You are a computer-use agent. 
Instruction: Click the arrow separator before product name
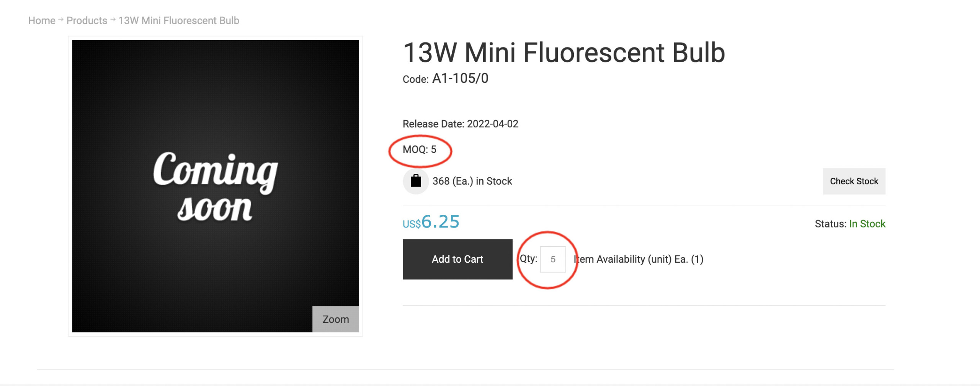pyautogui.click(x=113, y=20)
